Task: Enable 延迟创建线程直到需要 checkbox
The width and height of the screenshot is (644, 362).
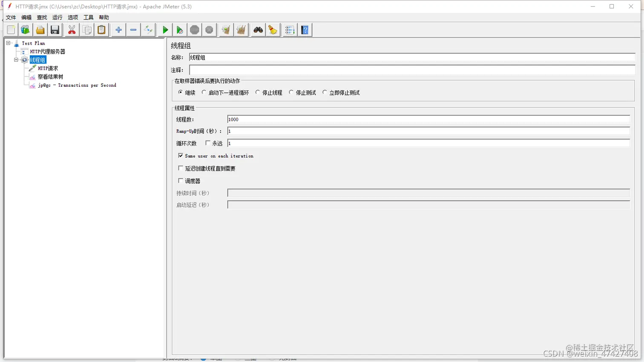Action: tap(181, 168)
